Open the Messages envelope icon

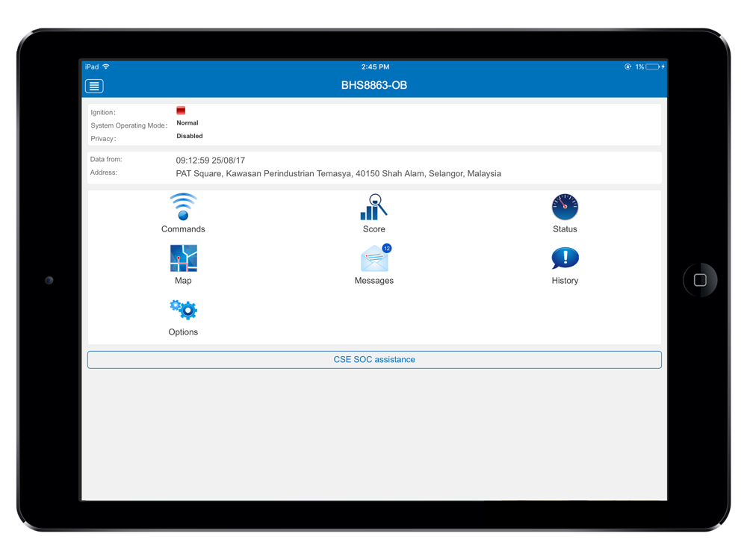click(x=376, y=258)
